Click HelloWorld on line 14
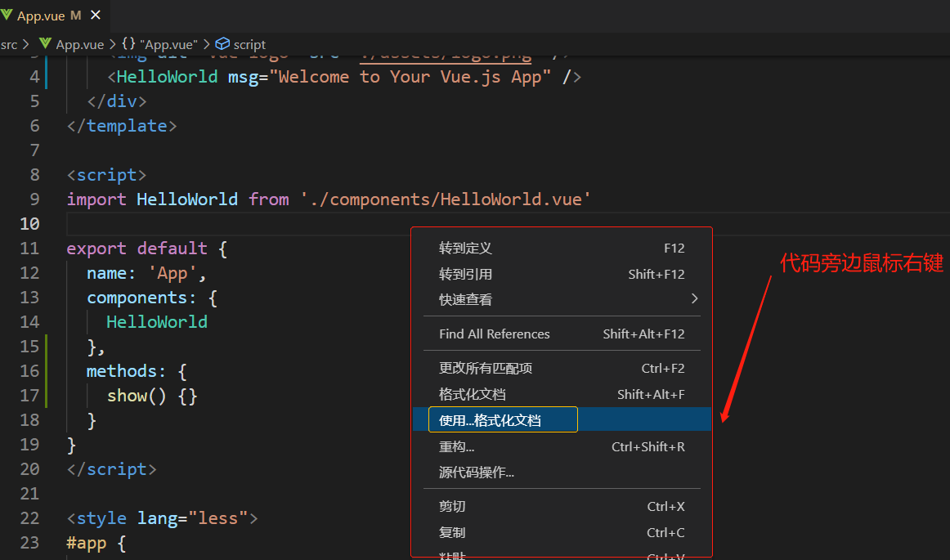 [x=157, y=322]
